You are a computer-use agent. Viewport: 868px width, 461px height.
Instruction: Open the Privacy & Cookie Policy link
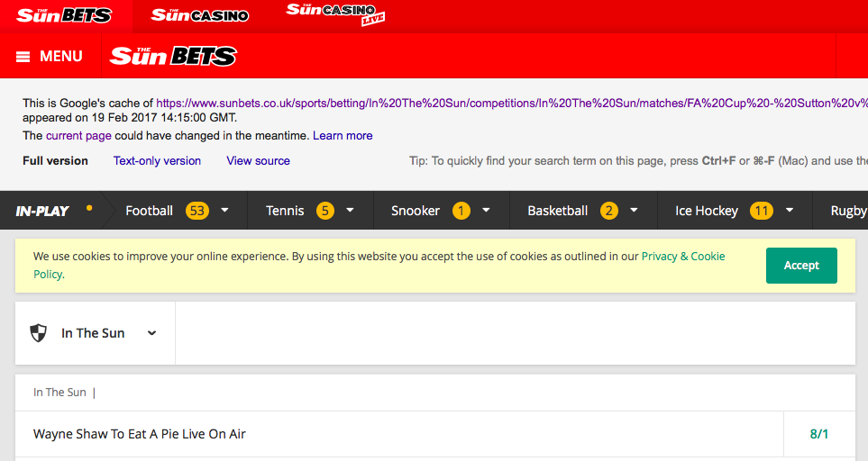682,257
